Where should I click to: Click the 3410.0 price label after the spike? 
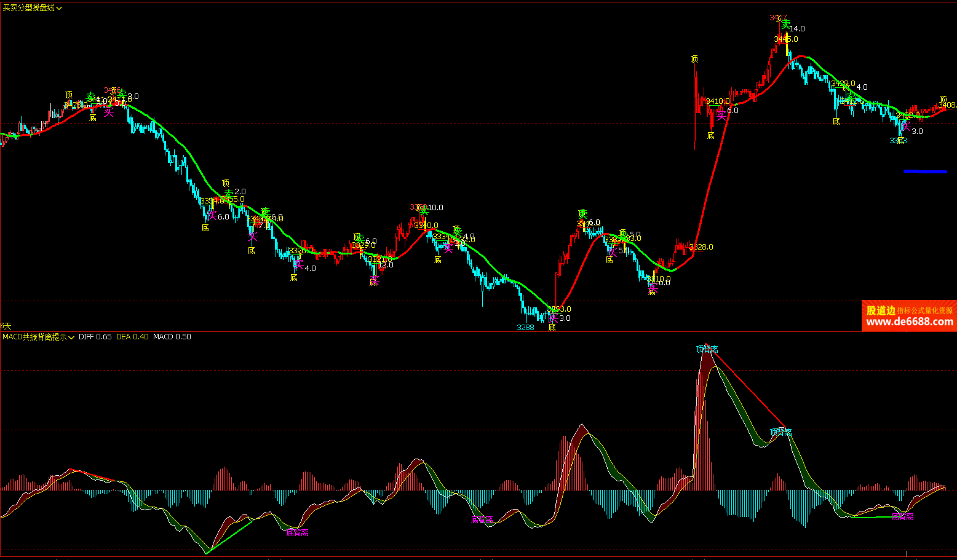718,101
